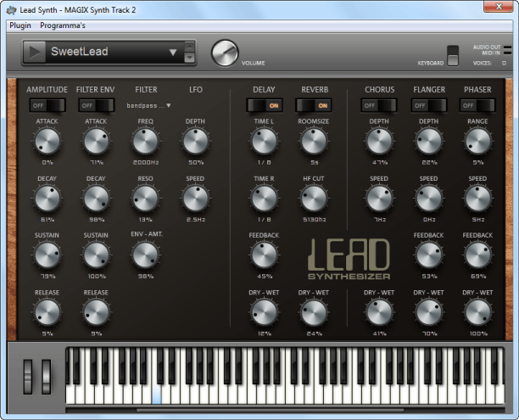The width and height of the screenshot is (519, 420).
Task: Click the Chorus Depth knob
Action: [x=379, y=141]
